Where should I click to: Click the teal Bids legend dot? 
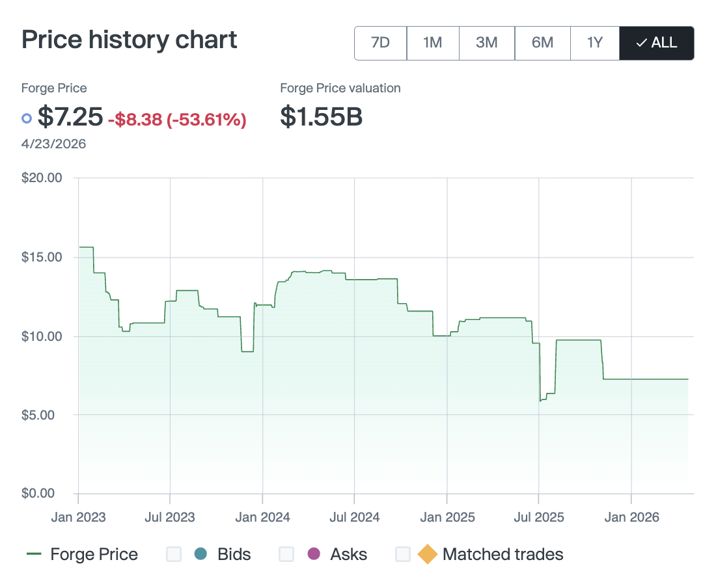click(x=200, y=554)
